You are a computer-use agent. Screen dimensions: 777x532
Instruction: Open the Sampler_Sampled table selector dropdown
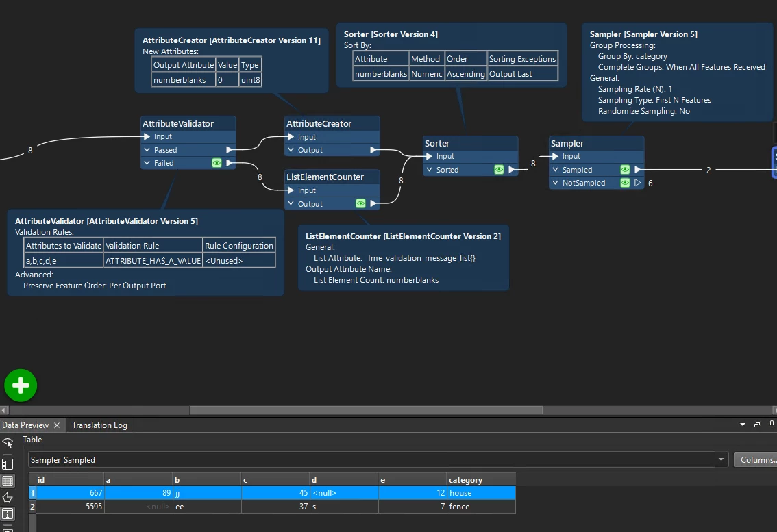coord(721,459)
